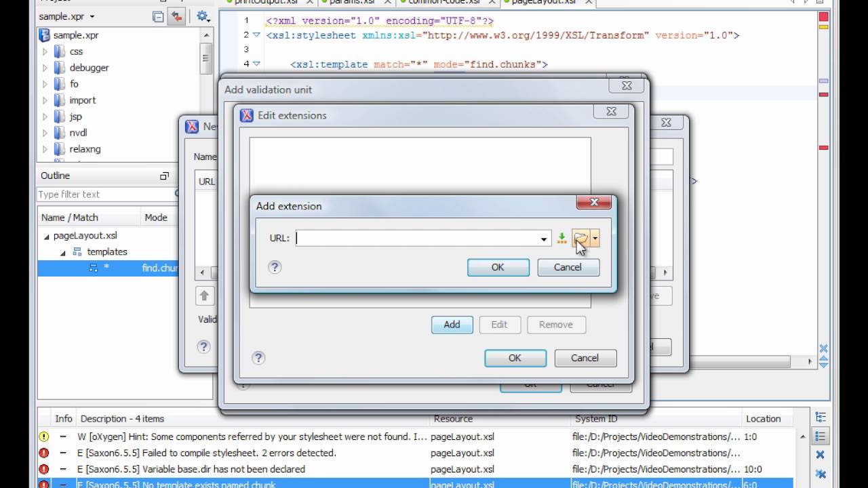
Task: Click the Info column header in results
Action: 64,419
